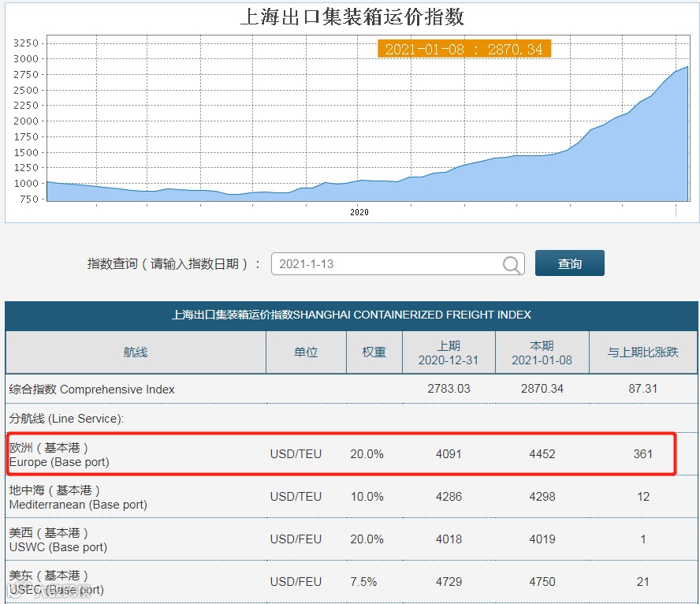Viewport: 700px width, 604px height.
Task: Select the 航线 column header
Action: pos(136,352)
